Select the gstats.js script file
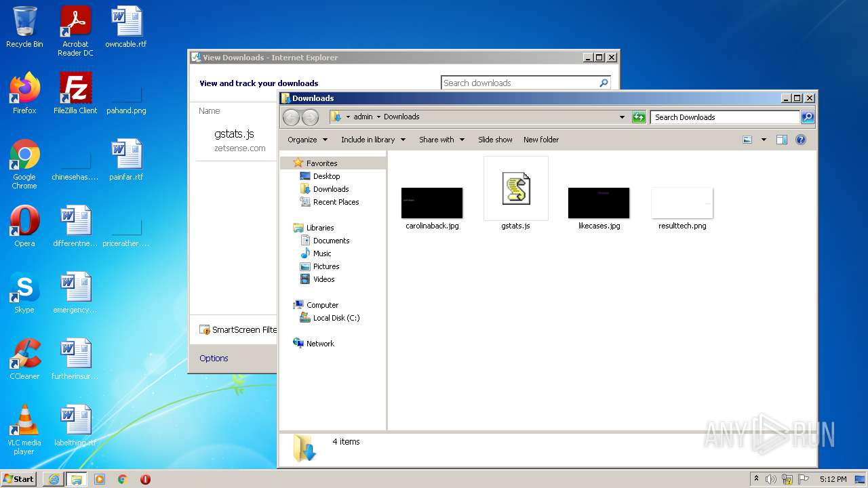Screen dimensions: 868x488 (x=516, y=194)
